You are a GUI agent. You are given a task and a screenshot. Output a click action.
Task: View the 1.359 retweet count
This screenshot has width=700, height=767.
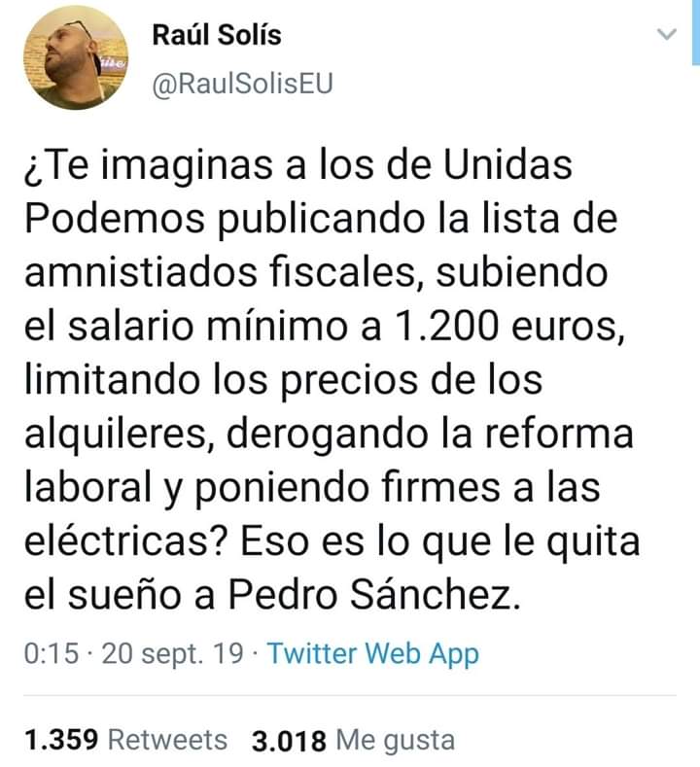pyautogui.click(x=61, y=740)
